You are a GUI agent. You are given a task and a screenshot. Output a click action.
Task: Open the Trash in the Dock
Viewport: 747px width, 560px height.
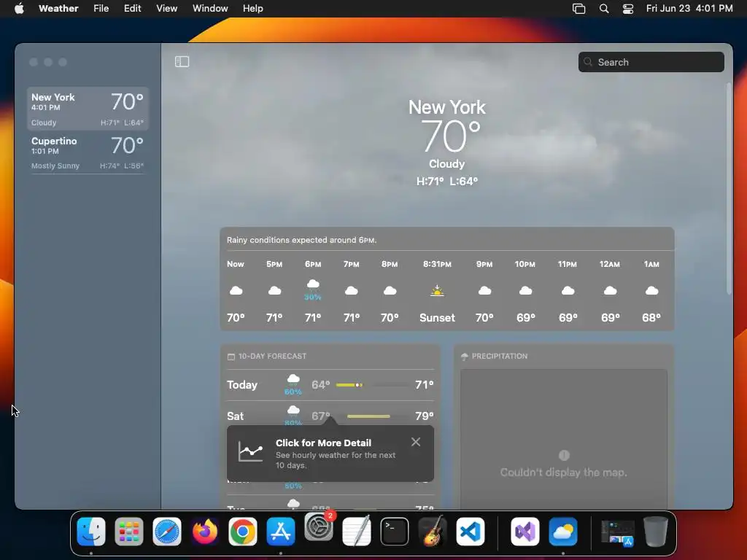[656, 532]
